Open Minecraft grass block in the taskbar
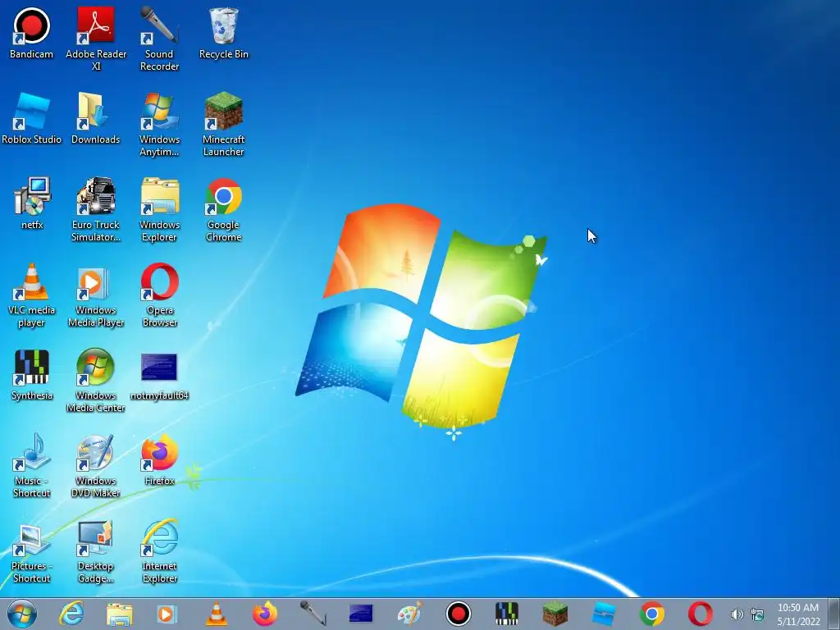Image resolution: width=840 pixels, height=630 pixels. 555,614
